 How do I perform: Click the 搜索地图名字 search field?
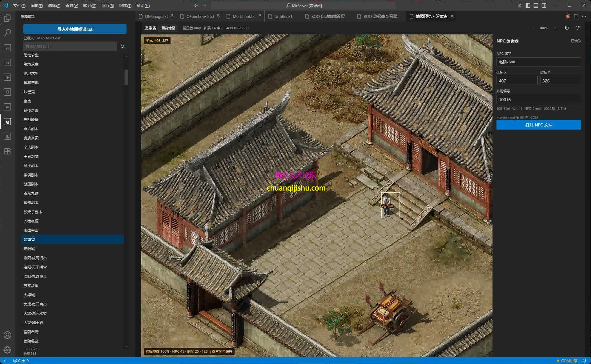pyautogui.click(x=70, y=46)
